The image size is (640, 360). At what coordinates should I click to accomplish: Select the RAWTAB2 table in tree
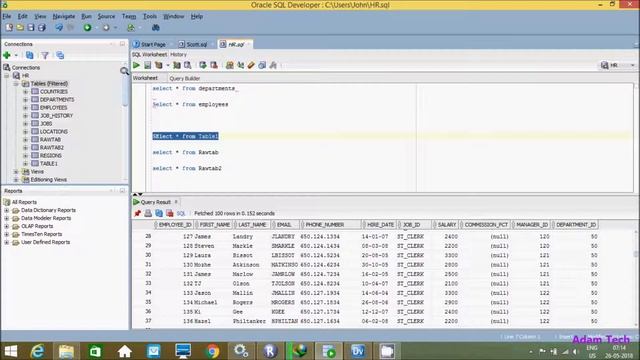point(51,147)
